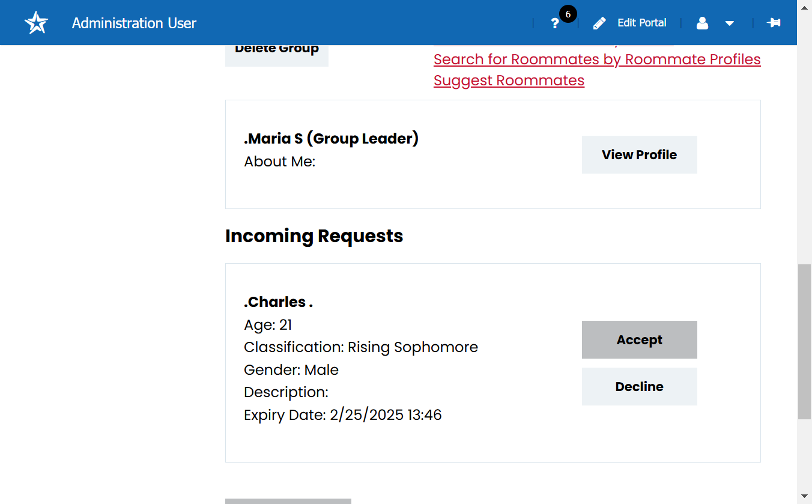This screenshot has width=812, height=504.
Task: Click the About Me: label
Action: pos(279,162)
